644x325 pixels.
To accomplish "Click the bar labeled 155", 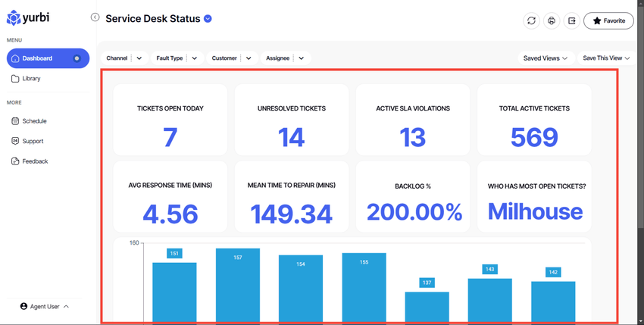I will (x=364, y=287).
